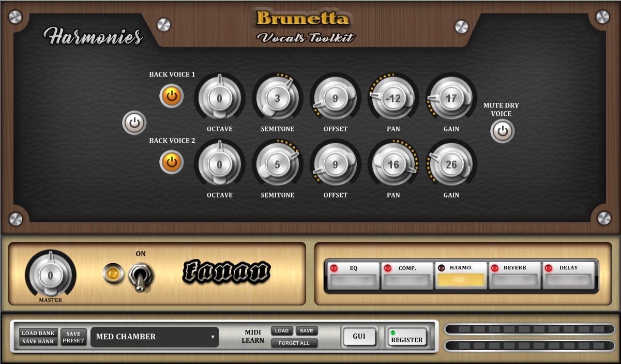Enable the Mute Dry Voice button
This screenshot has width=621, height=364.
tap(502, 131)
